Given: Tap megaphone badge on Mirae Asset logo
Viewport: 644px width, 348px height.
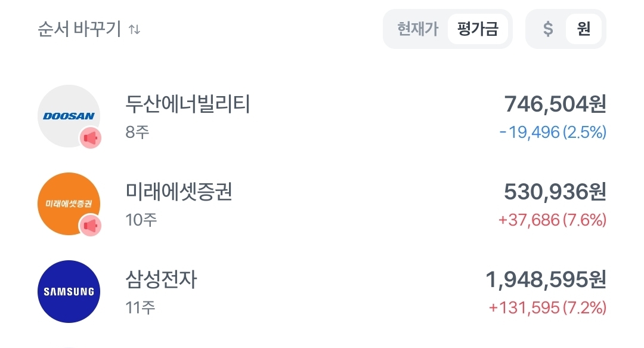Looking at the screenshot, I should 91,226.
